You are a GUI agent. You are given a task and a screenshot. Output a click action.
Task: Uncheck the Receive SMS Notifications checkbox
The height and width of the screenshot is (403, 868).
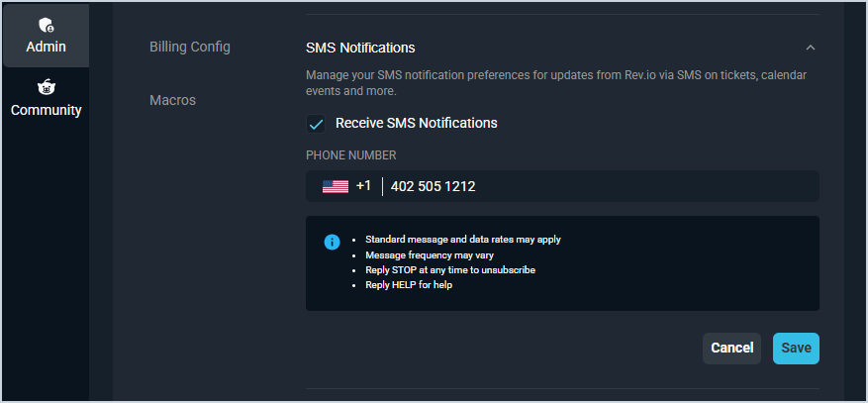[317, 124]
